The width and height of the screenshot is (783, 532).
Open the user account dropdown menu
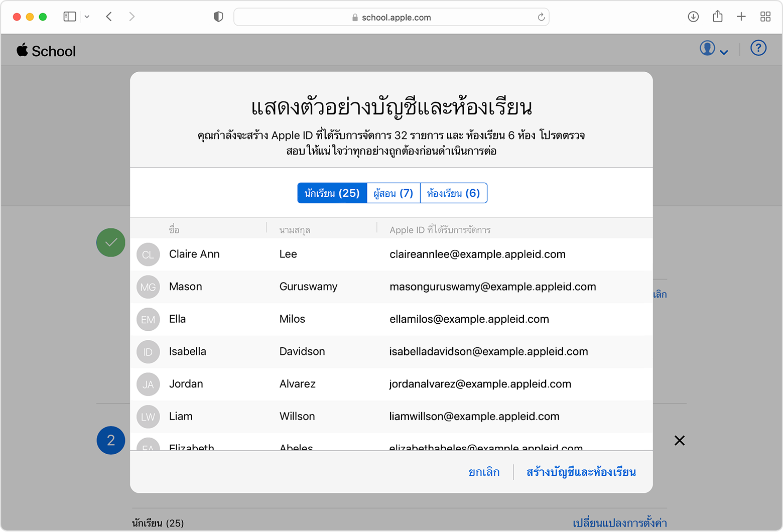(713, 49)
